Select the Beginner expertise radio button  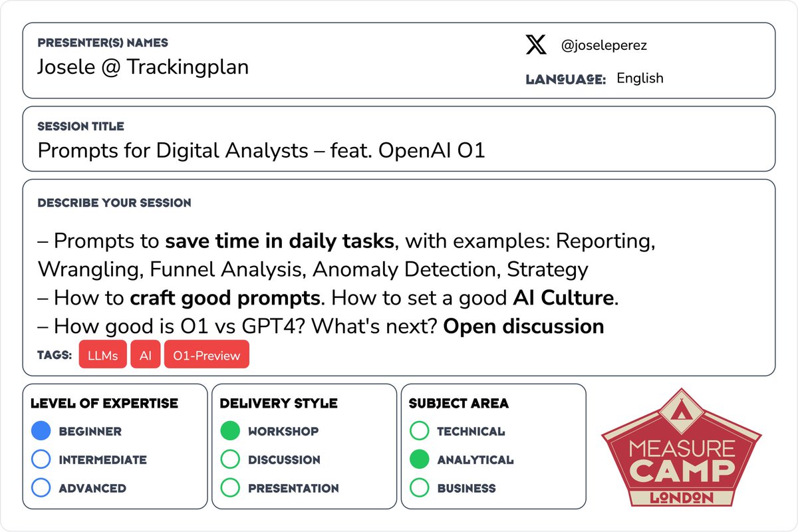(41, 432)
